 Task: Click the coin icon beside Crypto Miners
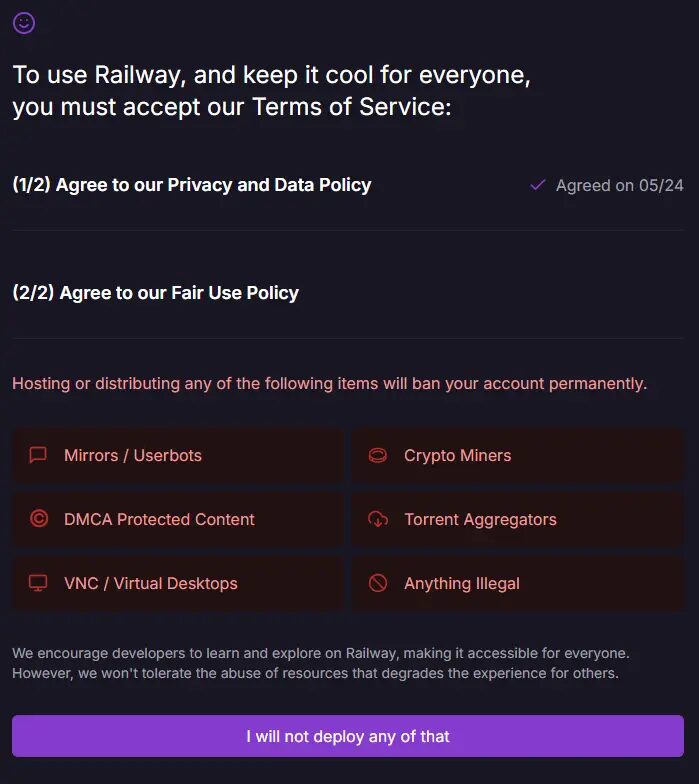(378, 456)
